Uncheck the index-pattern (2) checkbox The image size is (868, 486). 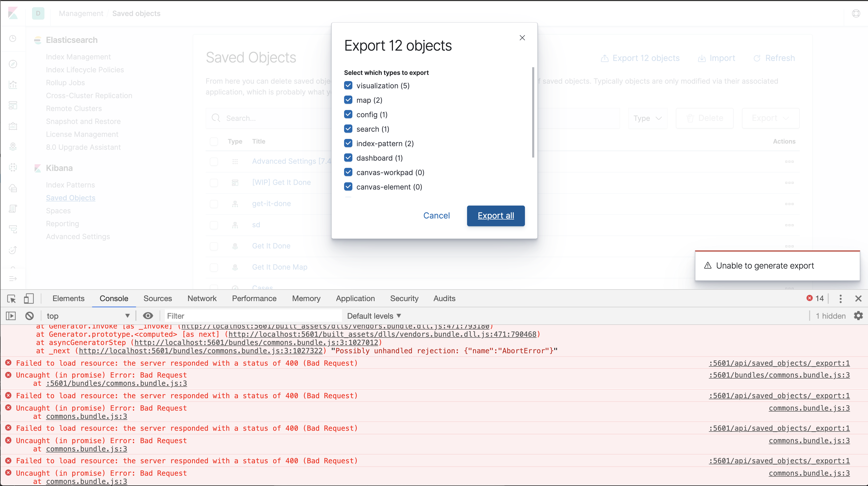(x=348, y=144)
